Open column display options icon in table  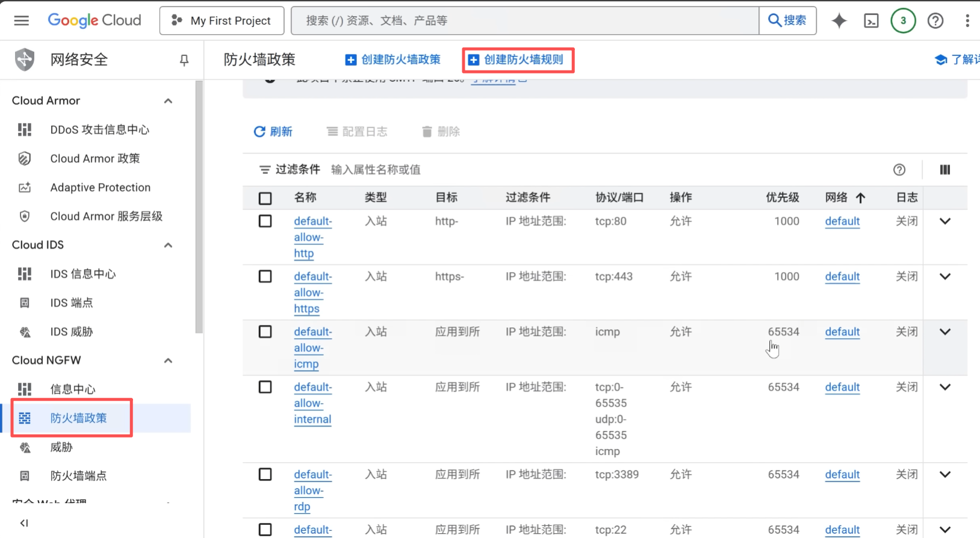tap(944, 170)
